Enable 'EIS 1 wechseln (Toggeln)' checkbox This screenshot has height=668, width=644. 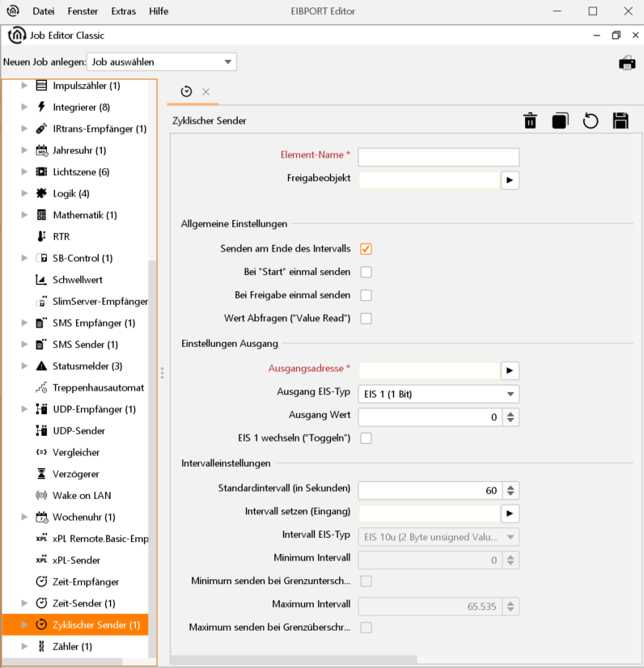366,438
